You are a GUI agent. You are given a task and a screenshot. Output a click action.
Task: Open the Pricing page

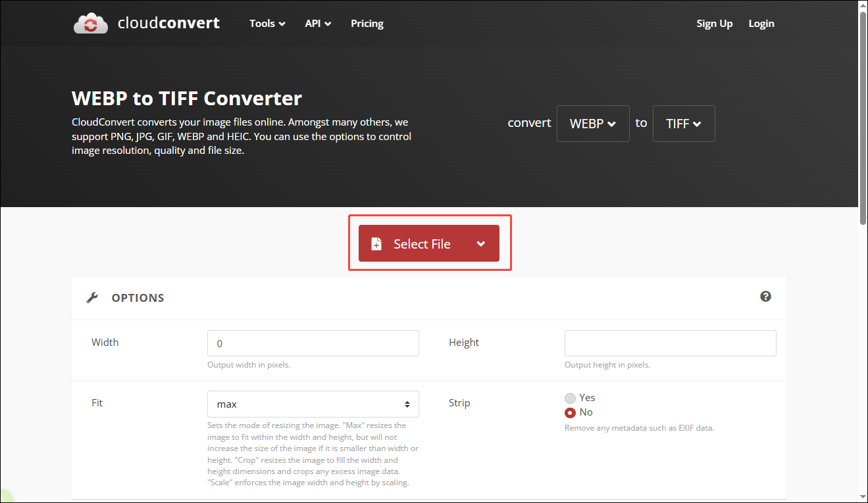(367, 23)
